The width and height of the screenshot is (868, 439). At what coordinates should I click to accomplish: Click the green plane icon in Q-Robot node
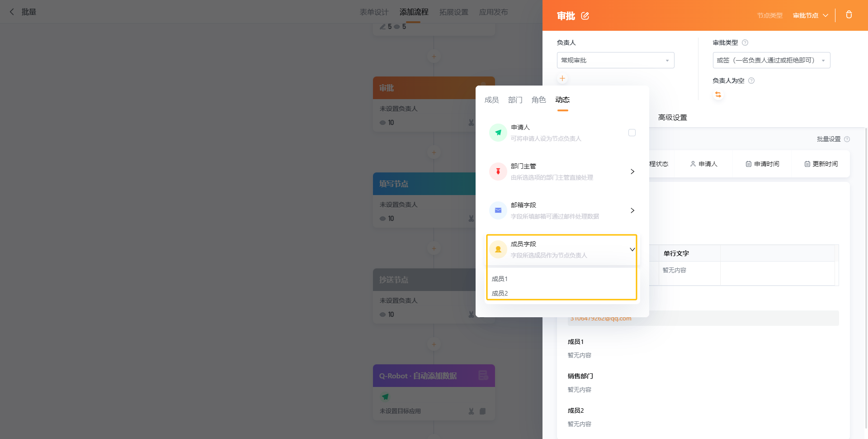coord(385,397)
